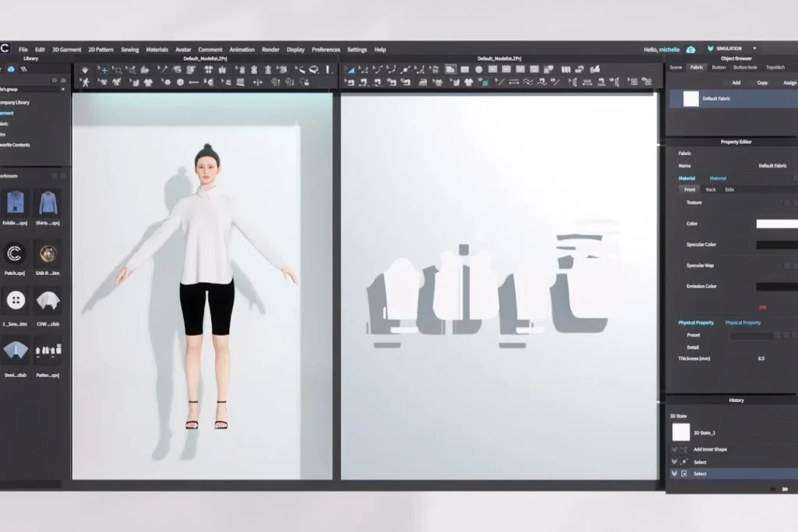798x532 pixels.
Task: Click the white Color swatch
Action: click(776, 224)
